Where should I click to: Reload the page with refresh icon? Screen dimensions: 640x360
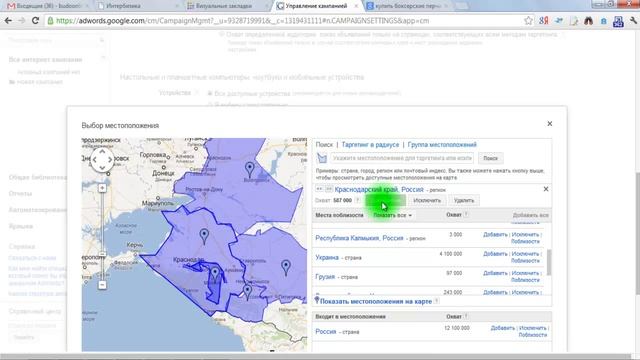(35, 20)
